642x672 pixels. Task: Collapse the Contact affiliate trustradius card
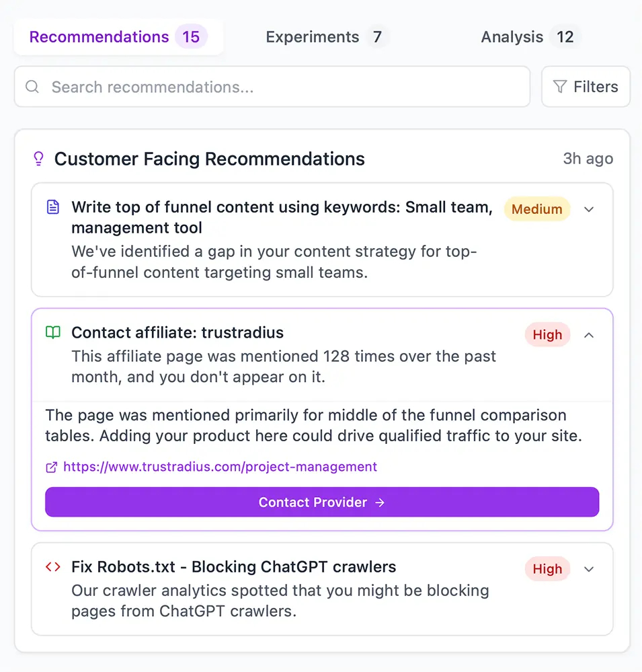click(589, 335)
